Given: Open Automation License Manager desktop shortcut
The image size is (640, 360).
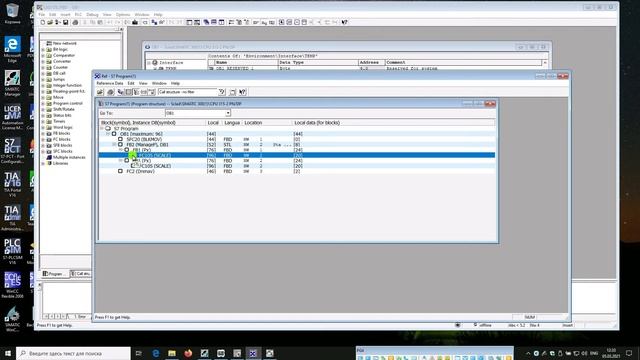Looking at the screenshot, I should 12,117.
